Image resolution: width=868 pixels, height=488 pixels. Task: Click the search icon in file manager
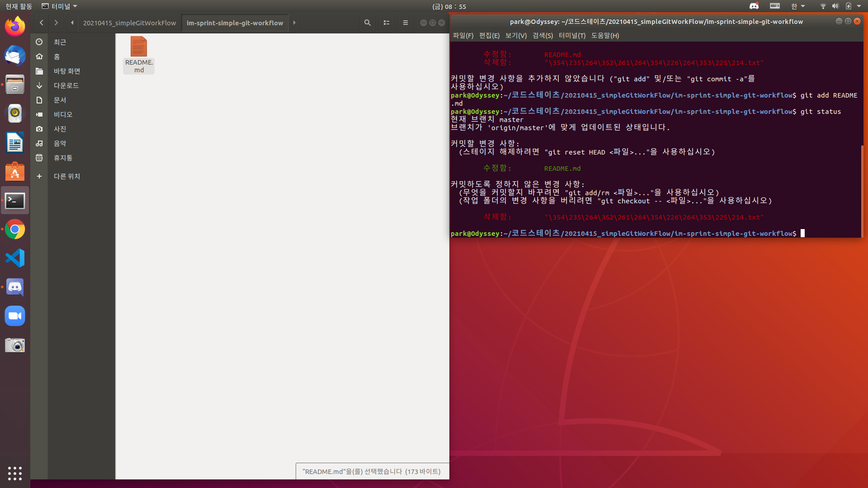[367, 23]
